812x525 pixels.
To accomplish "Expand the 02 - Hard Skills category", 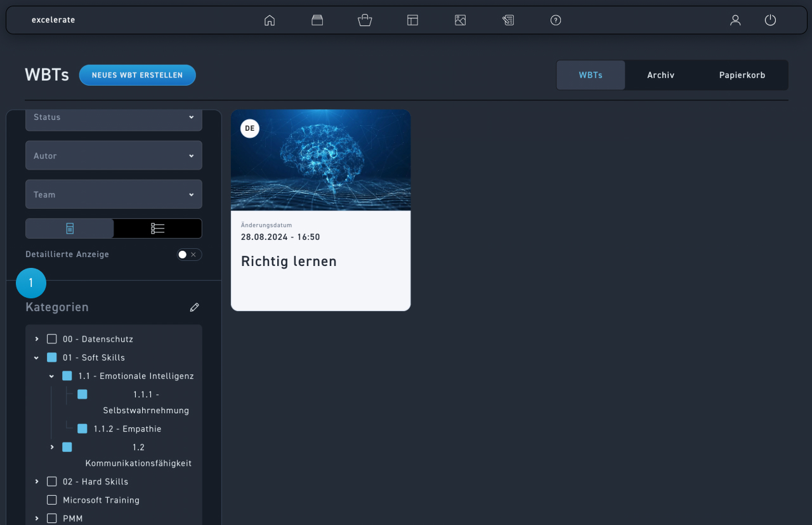I will [x=37, y=482].
